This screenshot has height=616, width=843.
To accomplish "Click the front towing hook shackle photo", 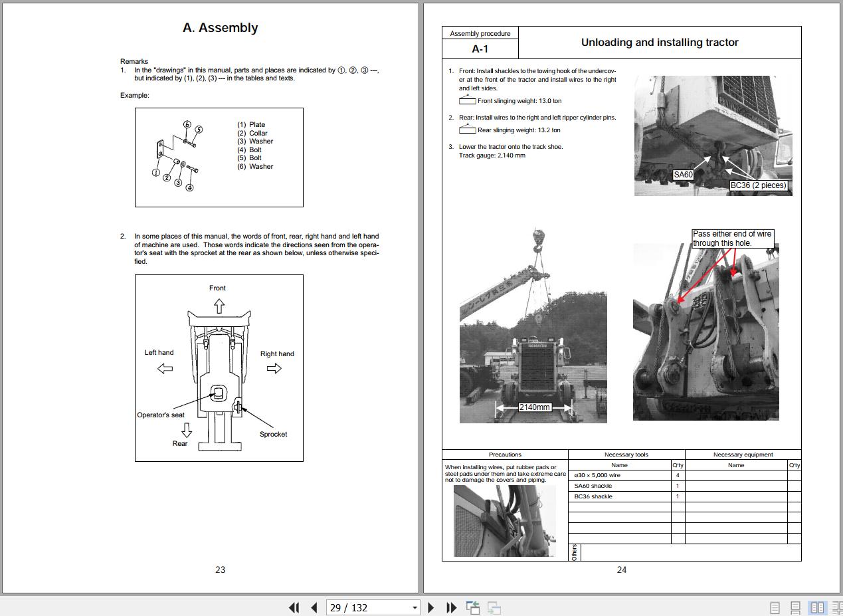I will 713,136.
